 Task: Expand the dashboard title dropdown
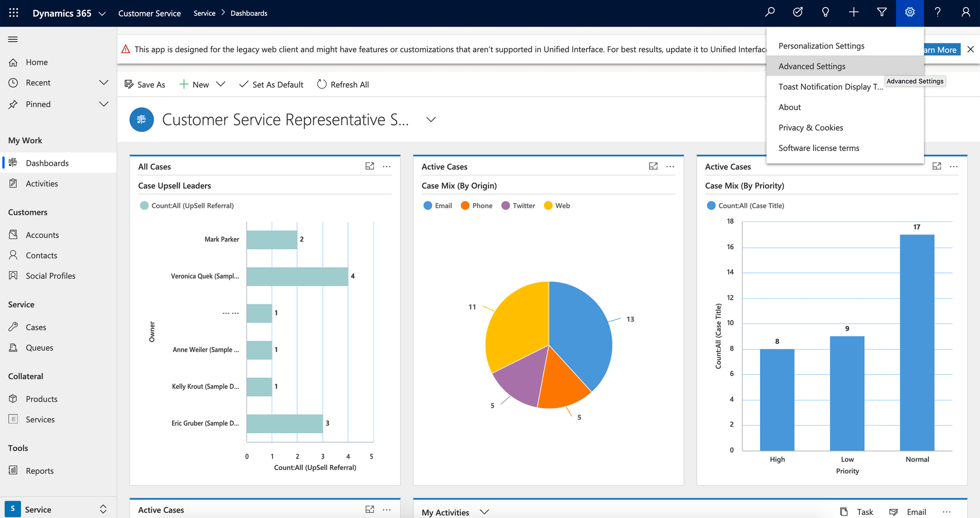coord(430,120)
